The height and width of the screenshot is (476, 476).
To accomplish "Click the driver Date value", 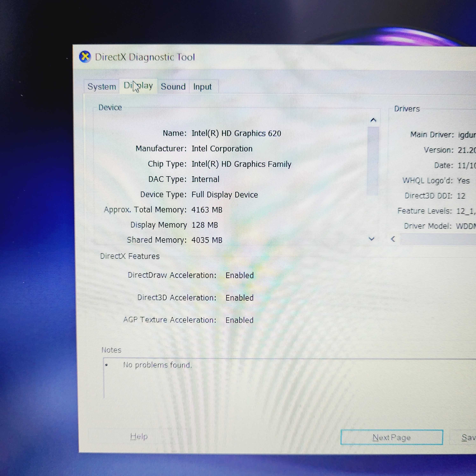I will (x=467, y=165).
